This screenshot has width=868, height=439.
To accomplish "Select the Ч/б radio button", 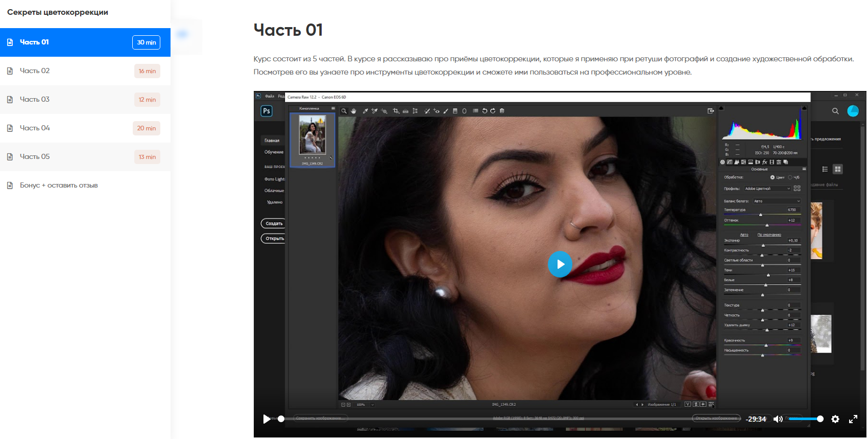I will pos(790,177).
